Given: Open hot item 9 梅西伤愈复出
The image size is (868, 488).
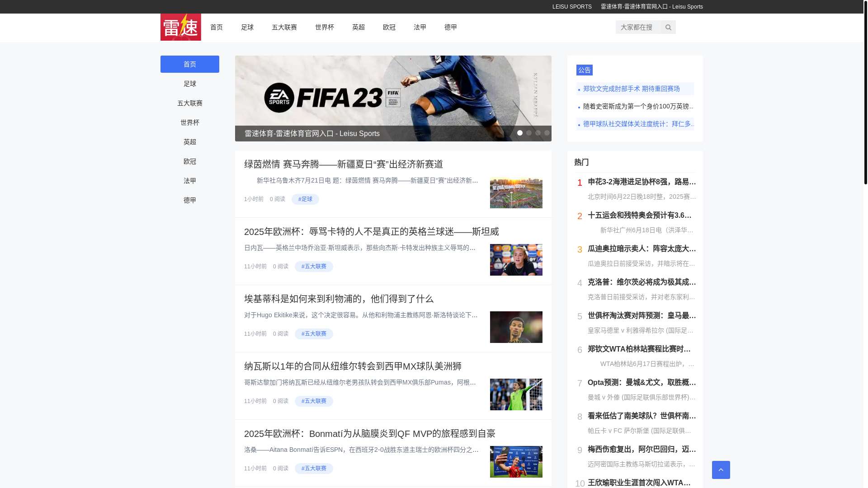Looking at the screenshot, I should (x=642, y=449).
